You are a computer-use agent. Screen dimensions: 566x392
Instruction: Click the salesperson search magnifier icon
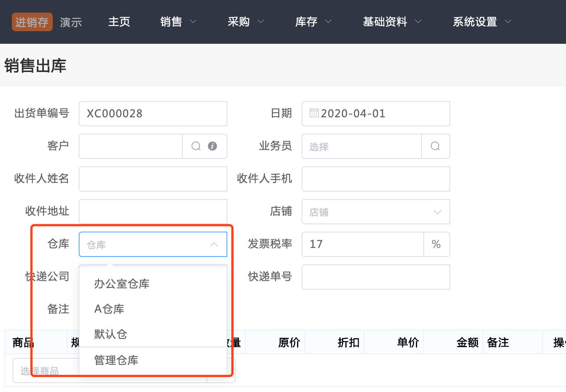[x=435, y=146]
